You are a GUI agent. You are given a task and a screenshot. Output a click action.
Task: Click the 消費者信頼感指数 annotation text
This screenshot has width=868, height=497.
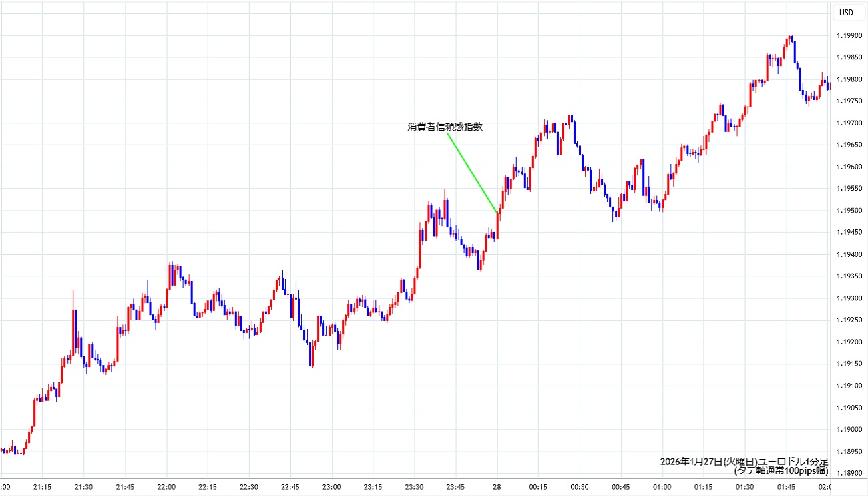click(x=445, y=127)
